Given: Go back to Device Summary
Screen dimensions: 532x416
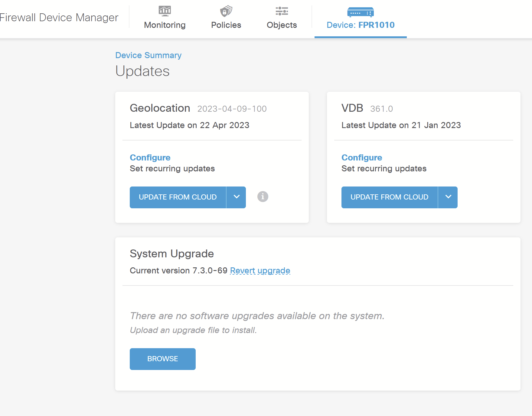Looking at the screenshot, I should (148, 55).
